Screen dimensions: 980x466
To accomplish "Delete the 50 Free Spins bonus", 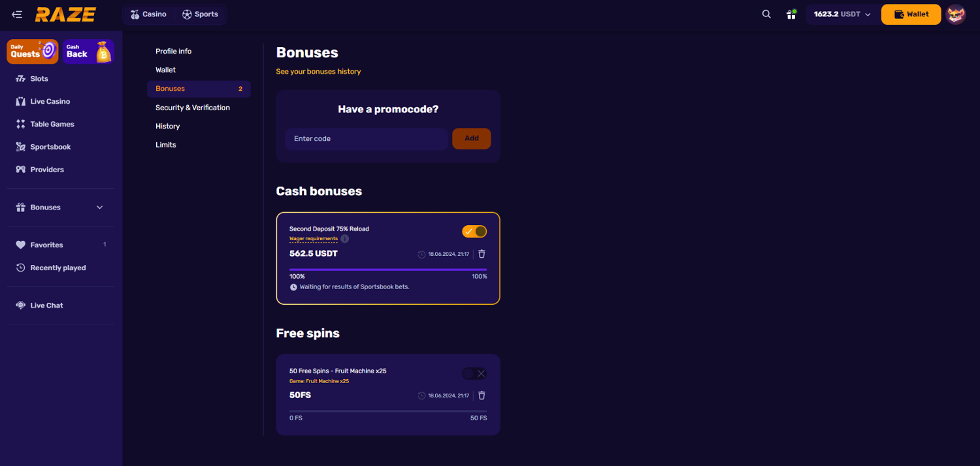I will point(482,396).
